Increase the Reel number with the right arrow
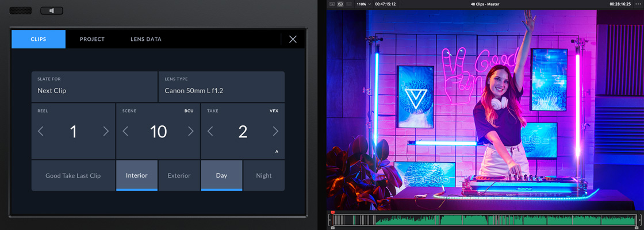Screen dimensions: 644x230 pos(106,132)
